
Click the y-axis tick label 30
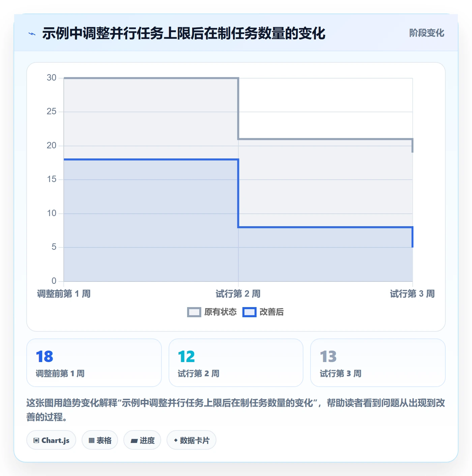(x=52, y=78)
